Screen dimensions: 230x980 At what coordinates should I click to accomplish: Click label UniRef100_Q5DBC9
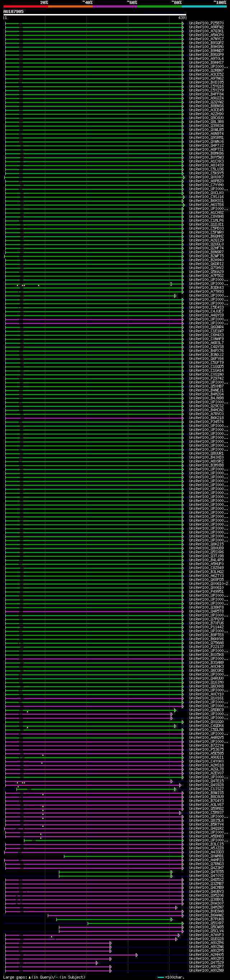(x=206, y=710)
